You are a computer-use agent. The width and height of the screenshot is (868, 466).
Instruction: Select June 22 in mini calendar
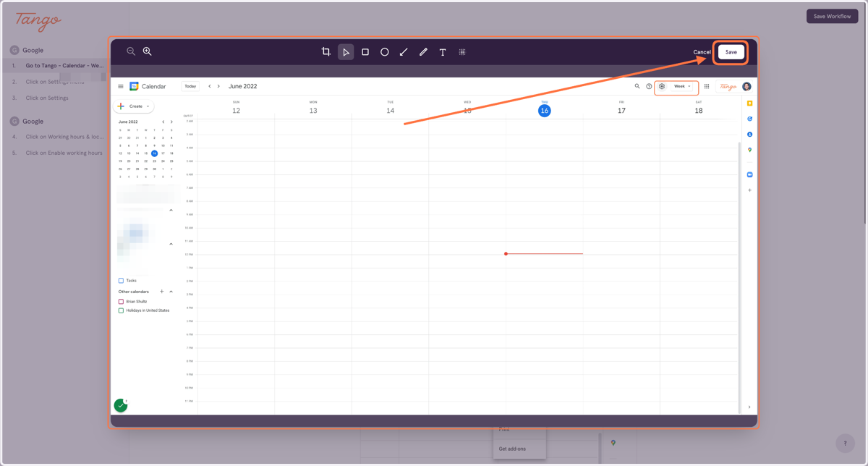pos(145,161)
